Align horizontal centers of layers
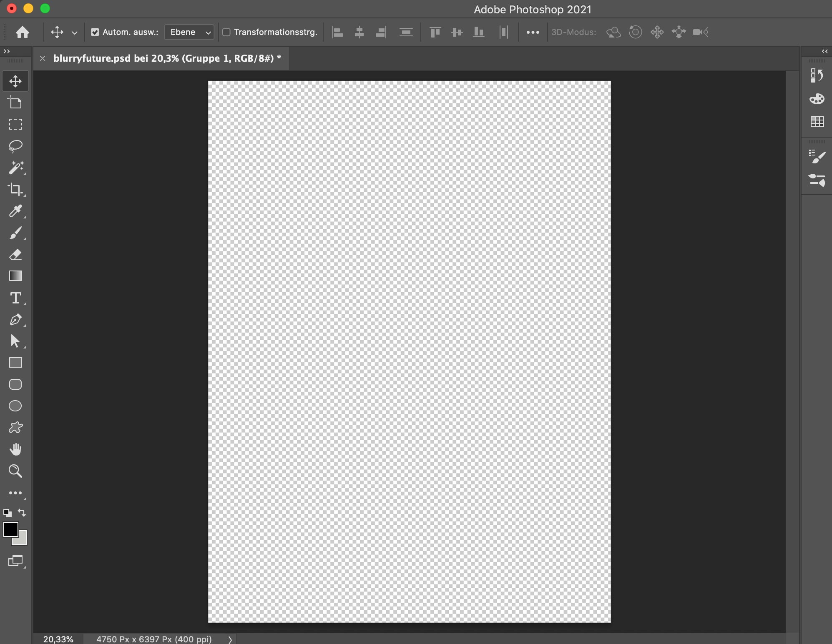The image size is (832, 644). click(359, 32)
